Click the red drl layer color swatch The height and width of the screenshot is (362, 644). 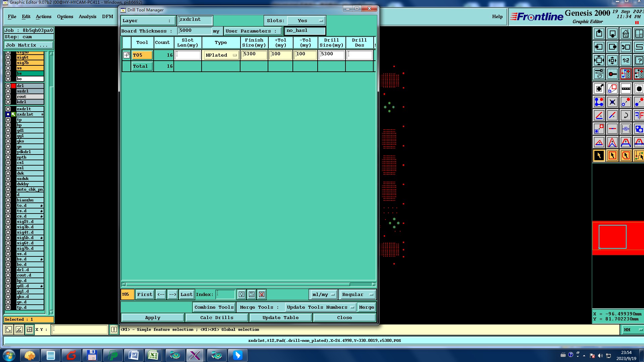coord(13,86)
